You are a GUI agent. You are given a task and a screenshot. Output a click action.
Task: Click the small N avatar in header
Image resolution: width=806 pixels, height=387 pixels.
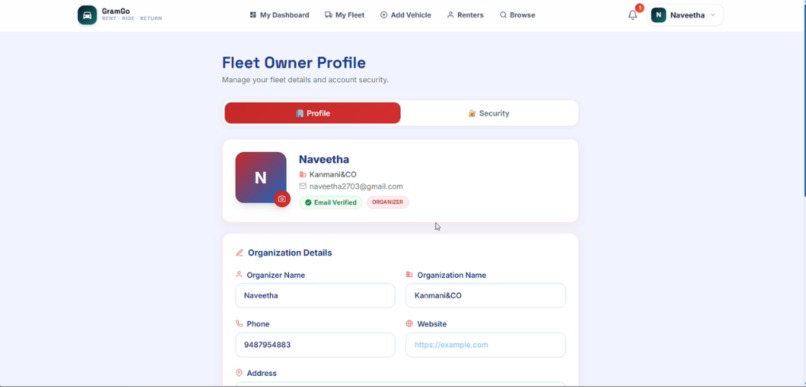(x=658, y=15)
